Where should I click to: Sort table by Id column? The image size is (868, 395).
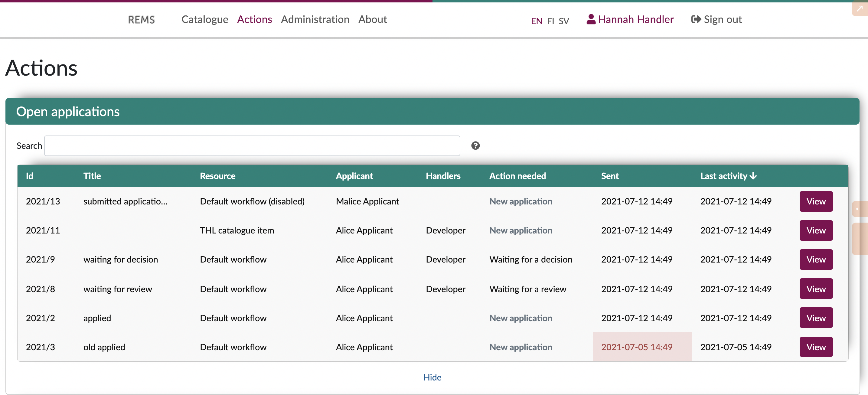pos(30,176)
